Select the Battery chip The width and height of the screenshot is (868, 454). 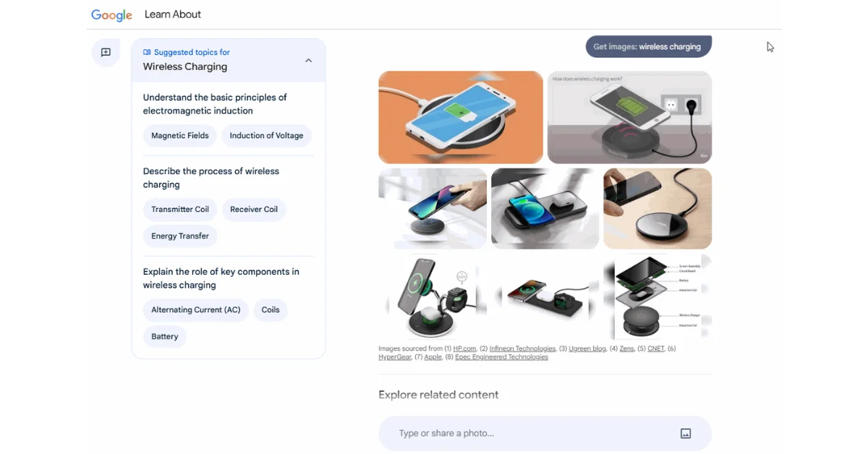pos(165,337)
